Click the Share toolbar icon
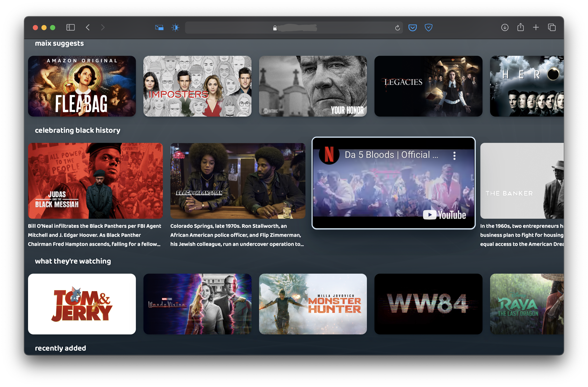Viewport: 588px width, 387px height. tap(520, 27)
